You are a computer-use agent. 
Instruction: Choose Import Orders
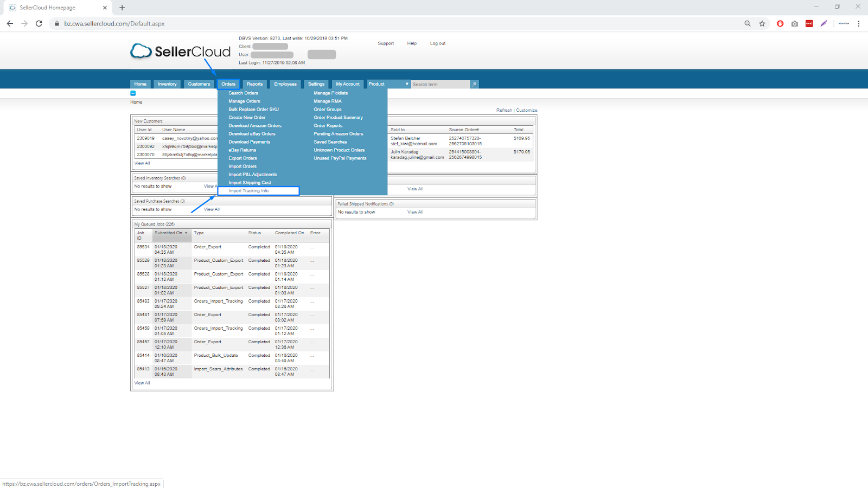point(242,166)
